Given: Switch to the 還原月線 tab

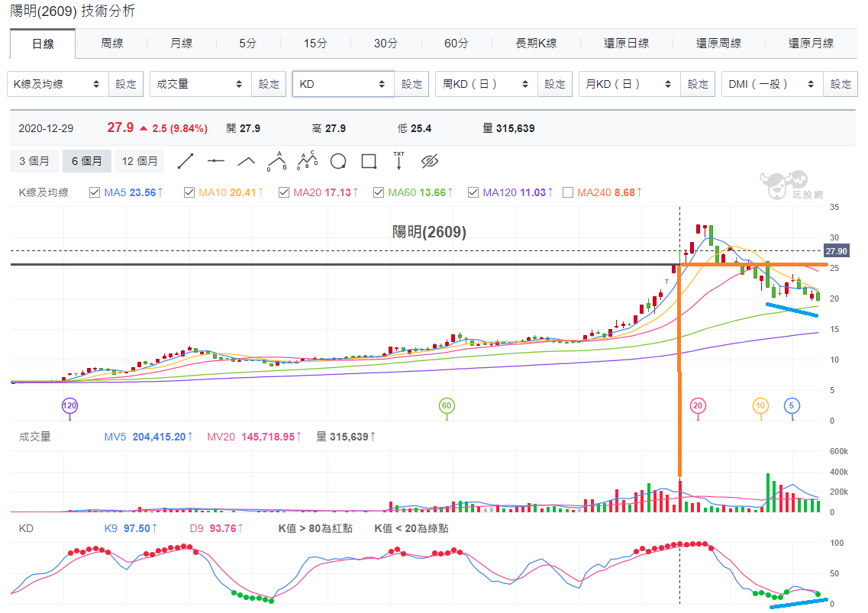Looking at the screenshot, I should [811, 44].
